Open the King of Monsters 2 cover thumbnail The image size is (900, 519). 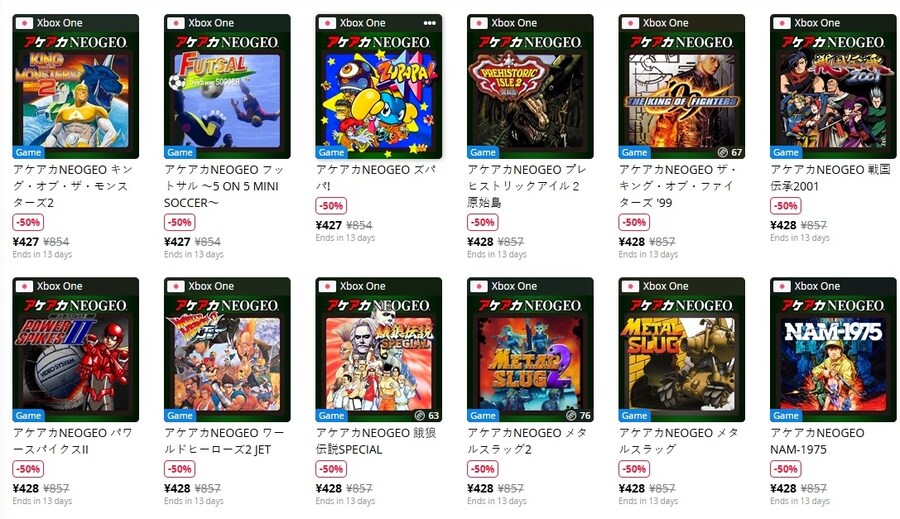point(76,95)
